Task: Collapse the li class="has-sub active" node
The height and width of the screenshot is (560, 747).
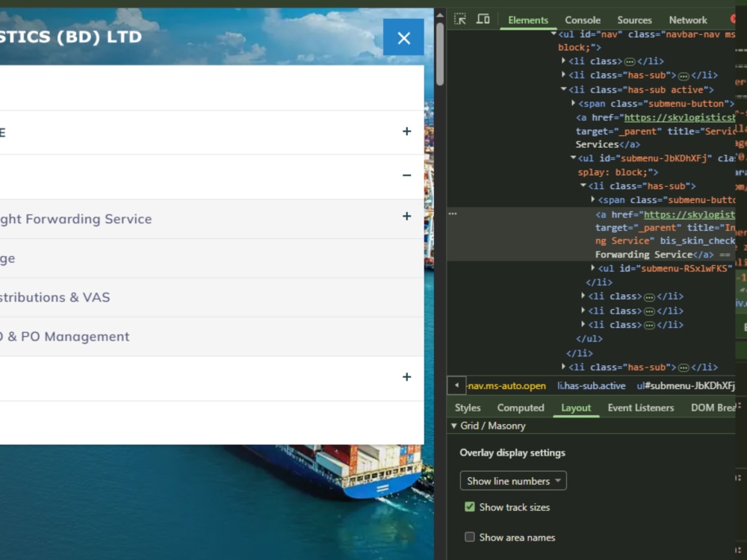Action: [x=563, y=89]
